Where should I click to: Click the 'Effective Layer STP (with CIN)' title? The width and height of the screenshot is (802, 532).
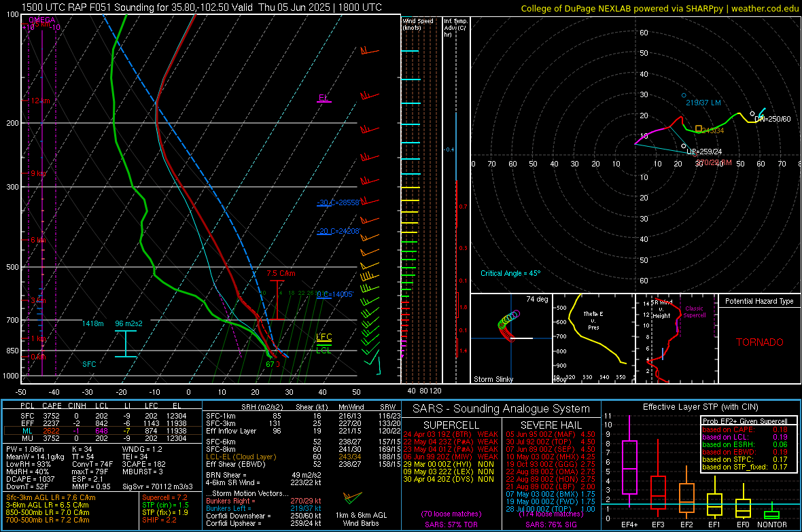(700, 407)
